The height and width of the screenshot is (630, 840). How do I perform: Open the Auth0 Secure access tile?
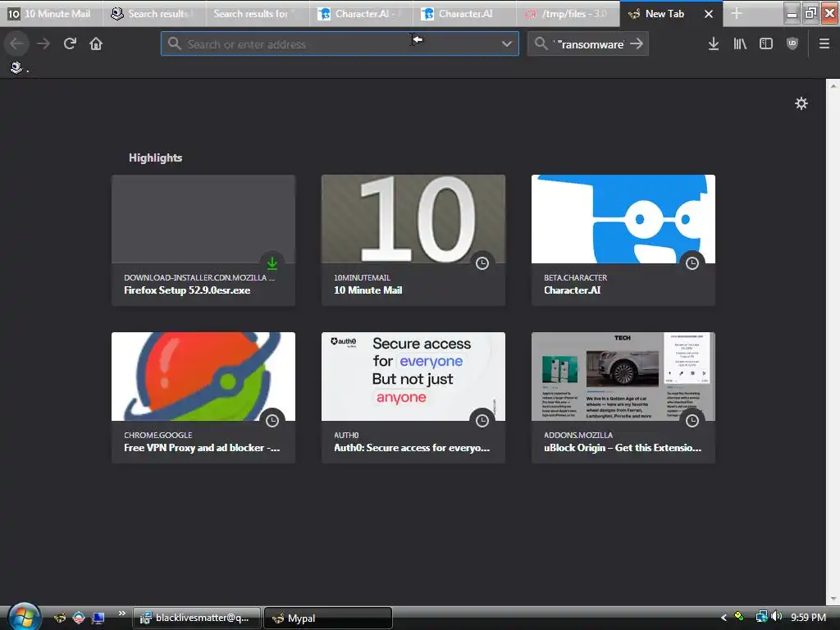pos(413,398)
